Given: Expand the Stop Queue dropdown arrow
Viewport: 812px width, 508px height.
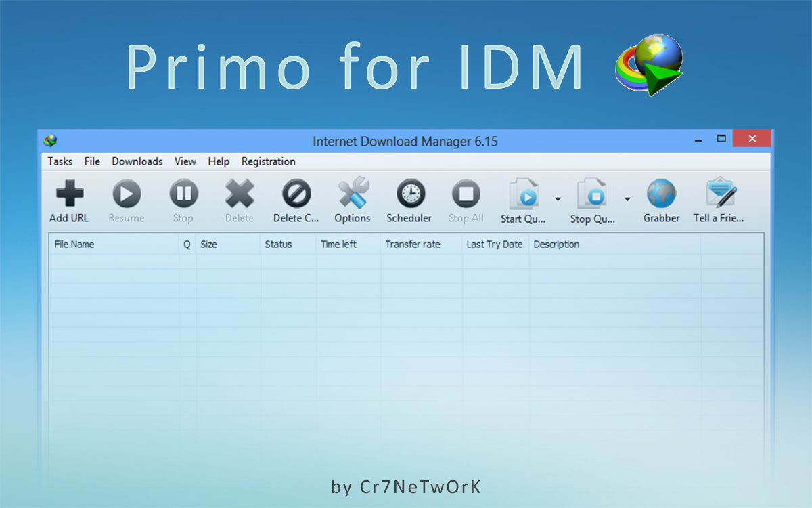Looking at the screenshot, I should coord(627,199).
